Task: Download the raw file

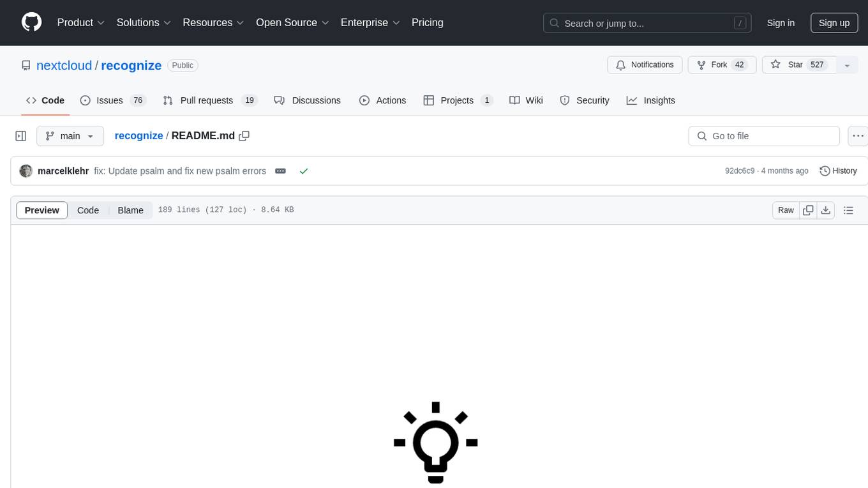Action: click(825, 210)
